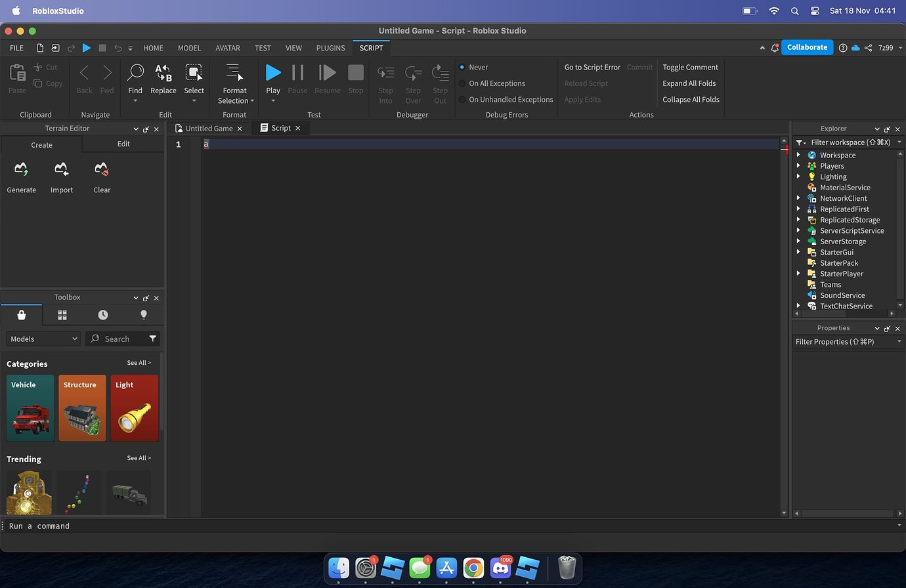Click the Import terrain icon
This screenshot has height=588, width=906.
click(x=62, y=170)
